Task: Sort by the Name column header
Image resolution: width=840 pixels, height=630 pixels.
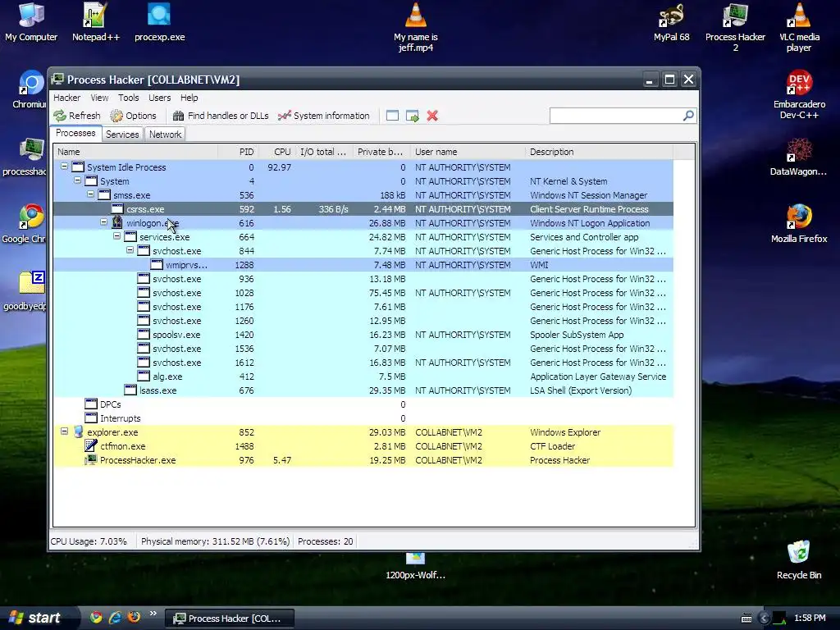Action: click(x=135, y=152)
